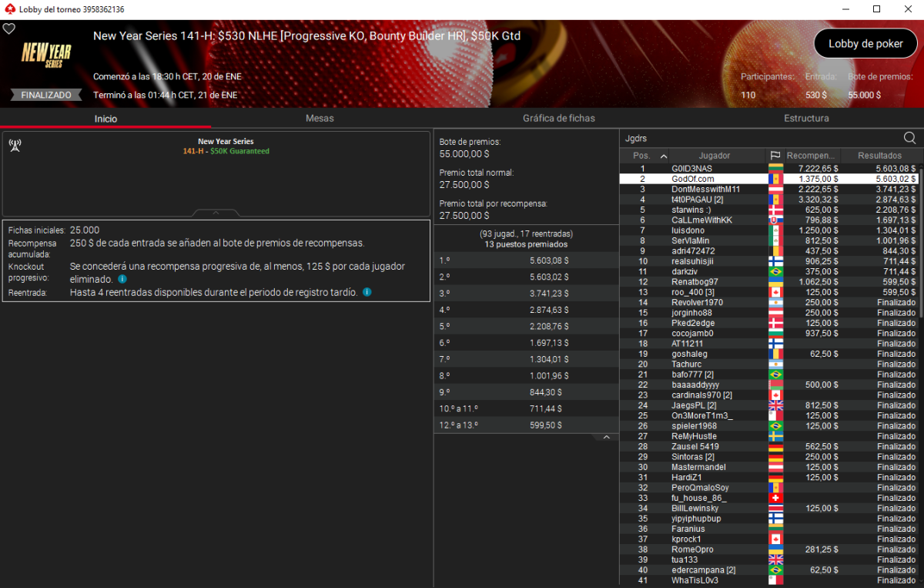Click the broadcast antenna icon in info panel
Screen dimensions: 924x588
(15, 144)
